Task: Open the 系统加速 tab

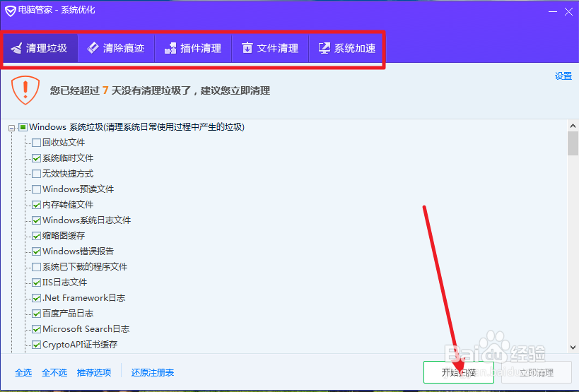Action: [x=346, y=48]
